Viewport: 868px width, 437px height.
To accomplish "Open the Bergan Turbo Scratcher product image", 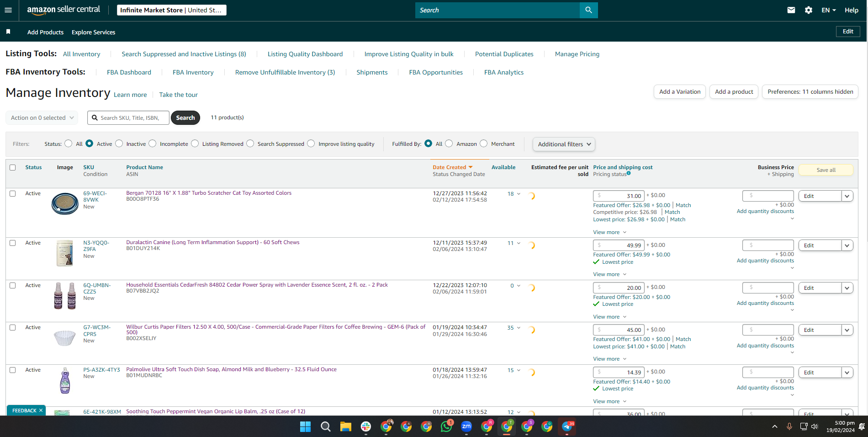I will pos(65,203).
